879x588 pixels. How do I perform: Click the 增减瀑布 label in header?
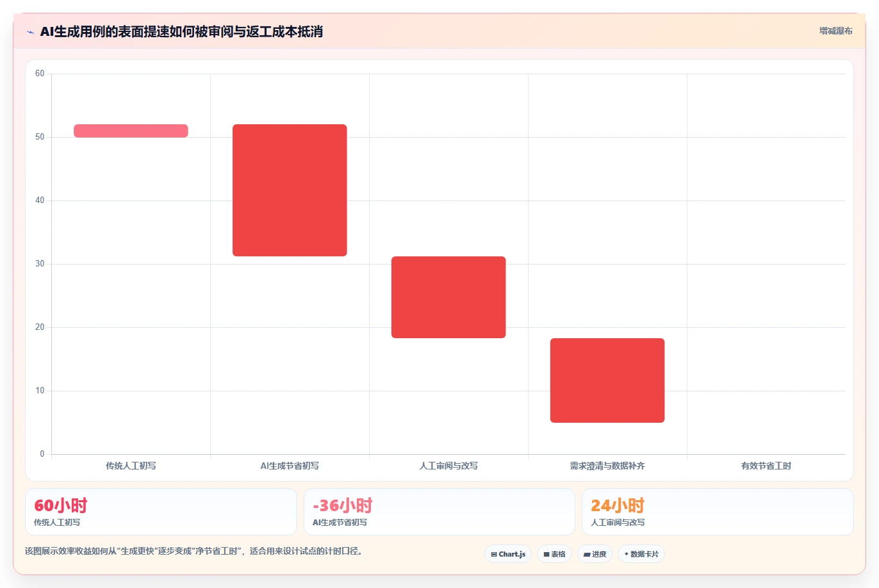(x=836, y=31)
